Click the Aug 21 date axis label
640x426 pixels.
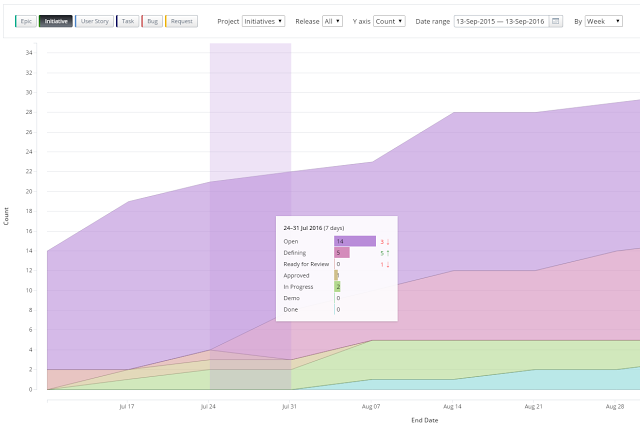pos(533,406)
